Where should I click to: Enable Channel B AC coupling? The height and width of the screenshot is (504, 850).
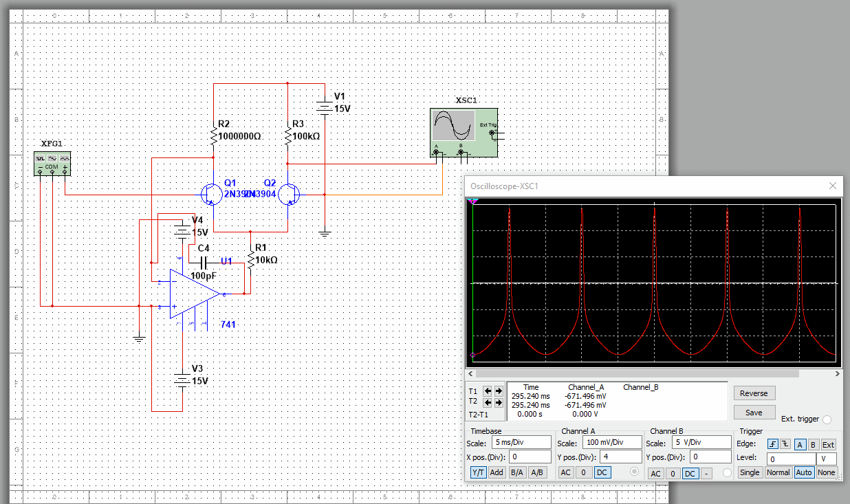pos(655,474)
